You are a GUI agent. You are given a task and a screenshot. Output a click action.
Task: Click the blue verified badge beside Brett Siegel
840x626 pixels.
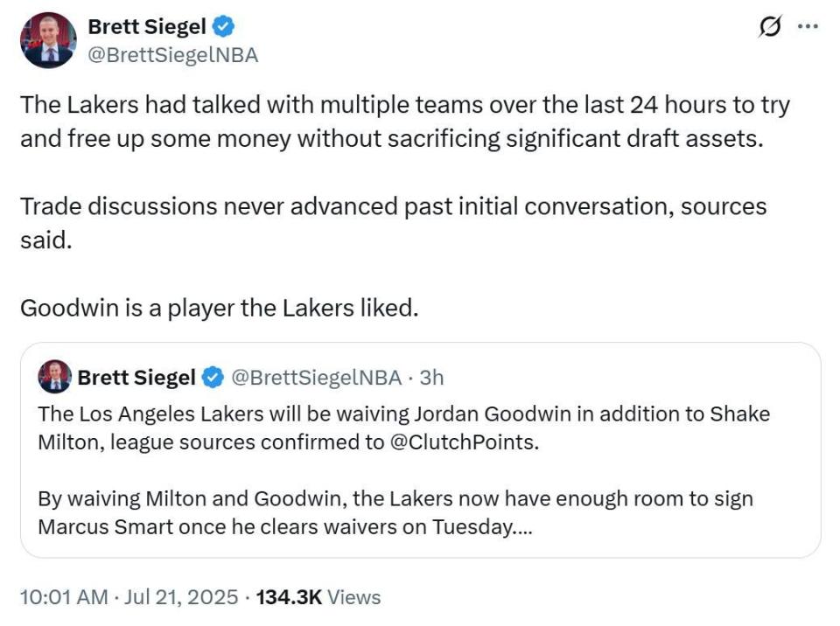pyautogui.click(x=223, y=26)
